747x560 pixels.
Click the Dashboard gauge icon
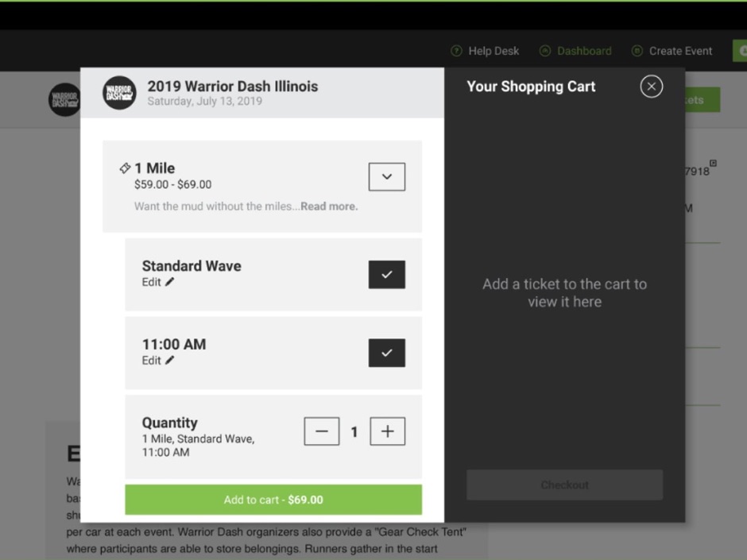pos(545,51)
